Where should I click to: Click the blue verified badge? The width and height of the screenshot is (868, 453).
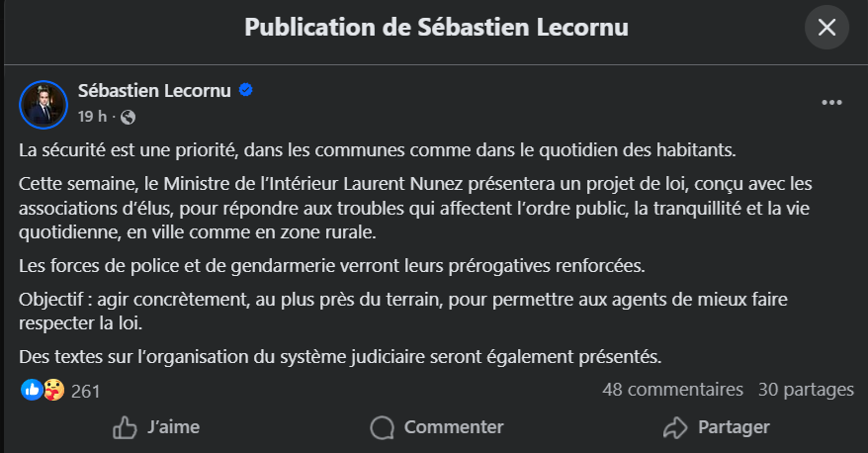pos(246,91)
